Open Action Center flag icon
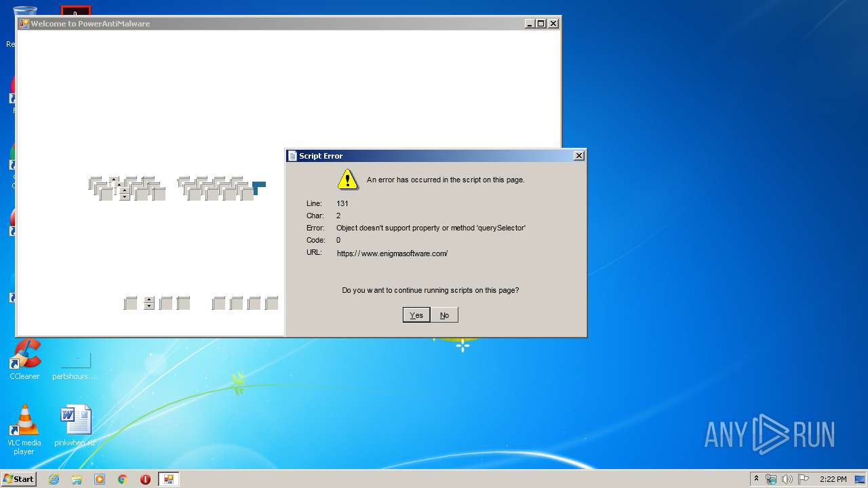The height and width of the screenshot is (488, 868). (x=804, y=479)
